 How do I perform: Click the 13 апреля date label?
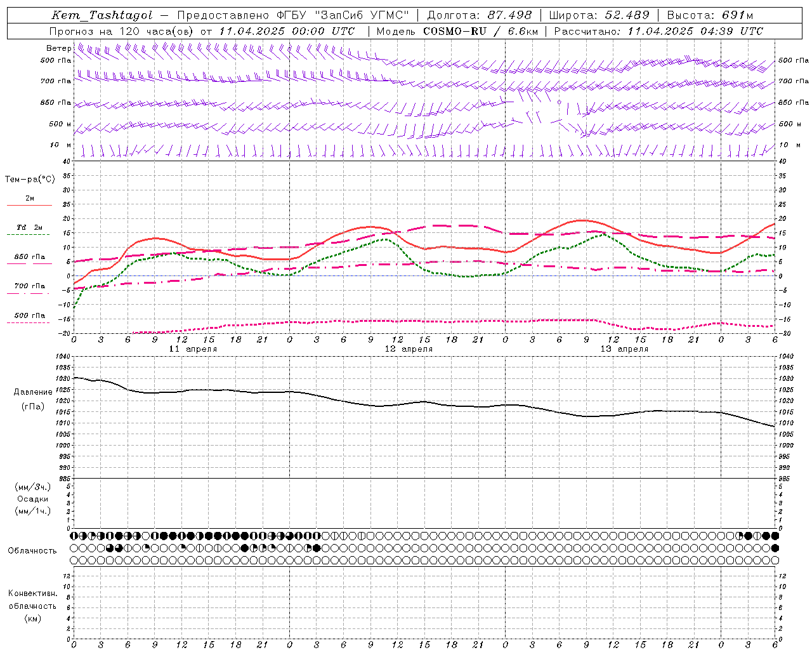point(624,349)
